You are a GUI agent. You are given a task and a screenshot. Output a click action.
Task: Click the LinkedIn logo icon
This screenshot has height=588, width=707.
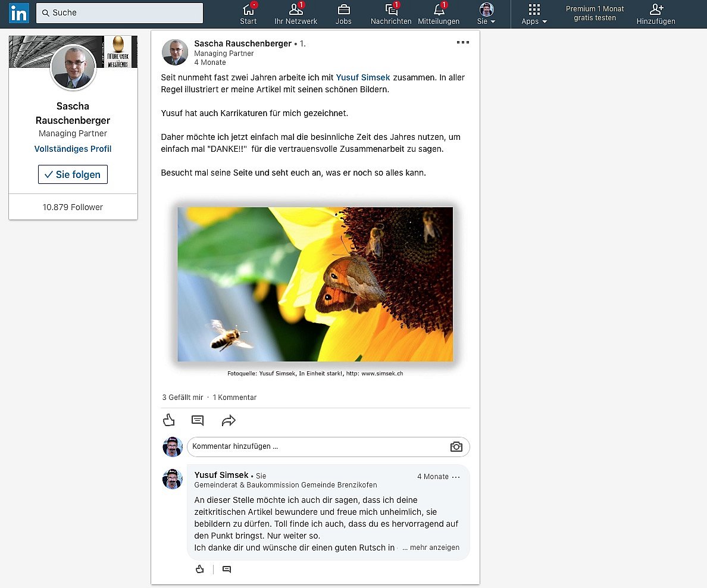pos(18,13)
